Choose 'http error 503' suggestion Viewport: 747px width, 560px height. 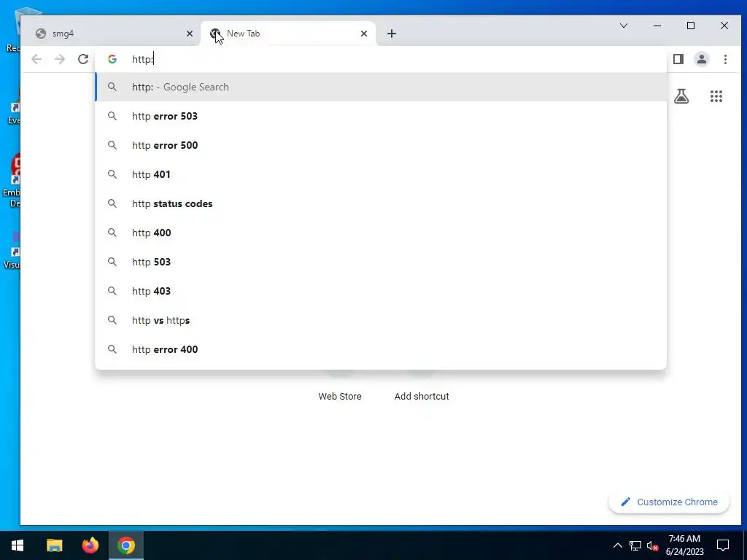tap(381, 116)
